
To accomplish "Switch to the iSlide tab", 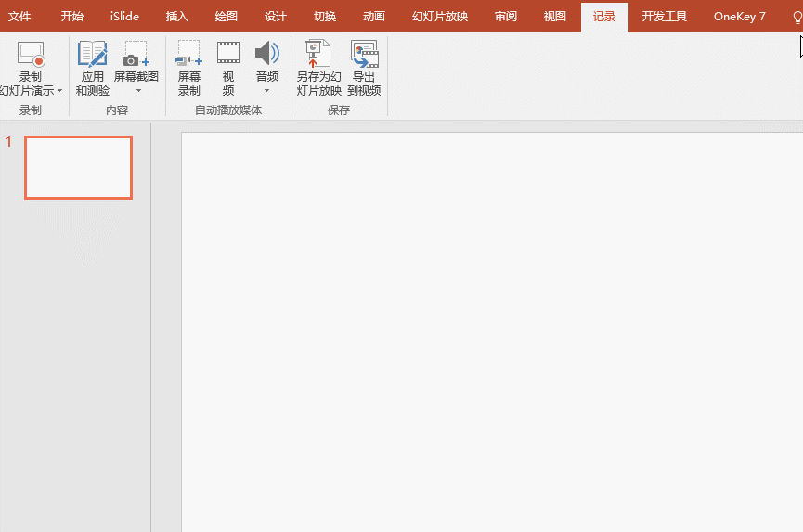I will 124,17.
